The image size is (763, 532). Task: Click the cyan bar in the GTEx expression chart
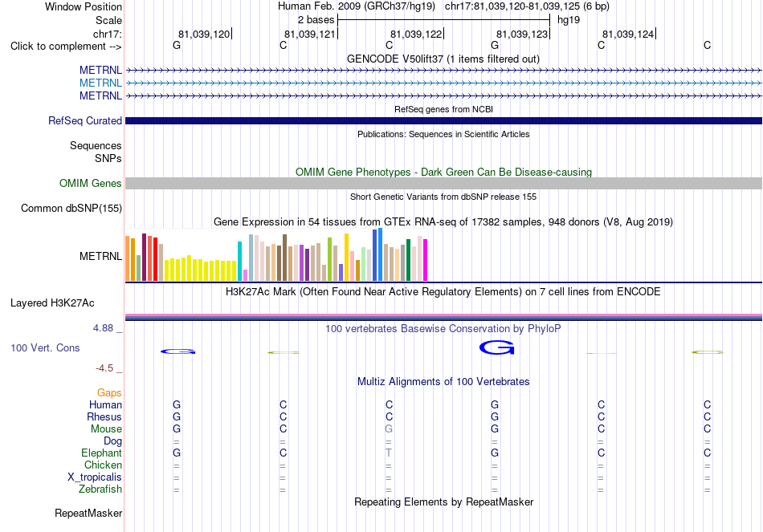tap(239, 261)
